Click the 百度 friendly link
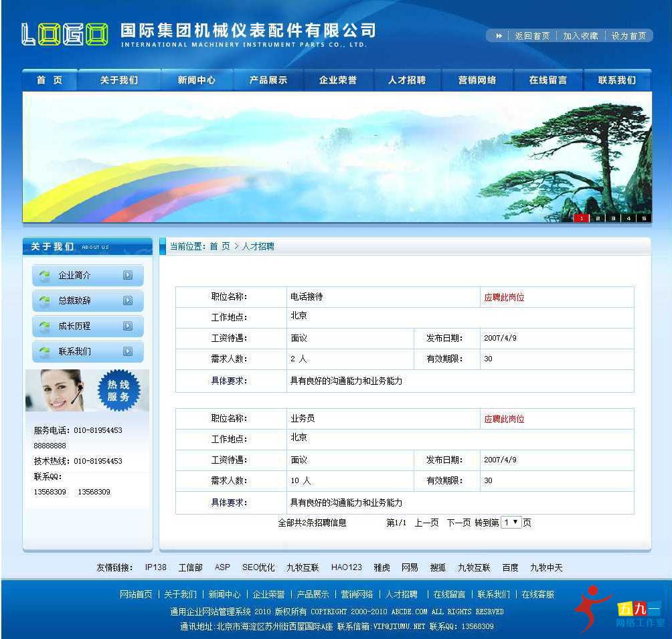The height and width of the screenshot is (639, 672). [x=510, y=567]
